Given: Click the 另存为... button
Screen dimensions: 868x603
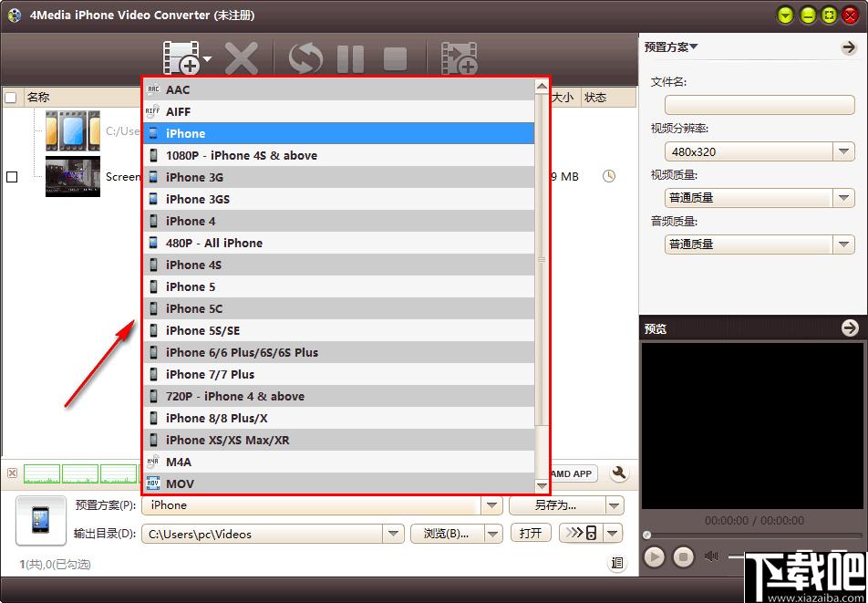Looking at the screenshot, I should click(557, 505).
